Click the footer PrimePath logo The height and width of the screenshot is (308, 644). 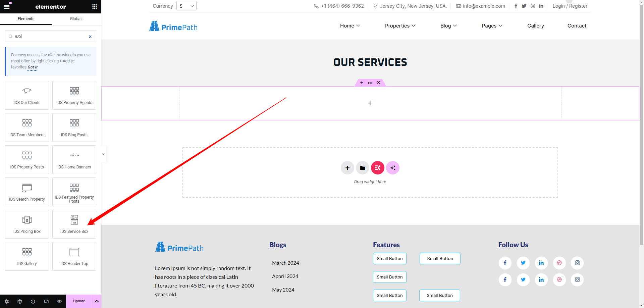pyautogui.click(x=179, y=247)
